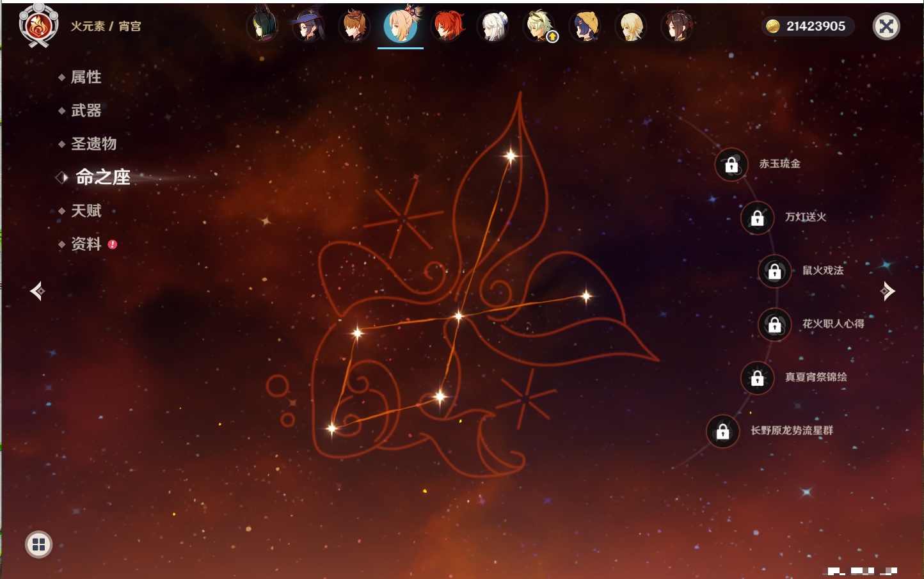Select the green-black haired character portrait
This screenshot has height=579, width=924.
tap(262, 26)
